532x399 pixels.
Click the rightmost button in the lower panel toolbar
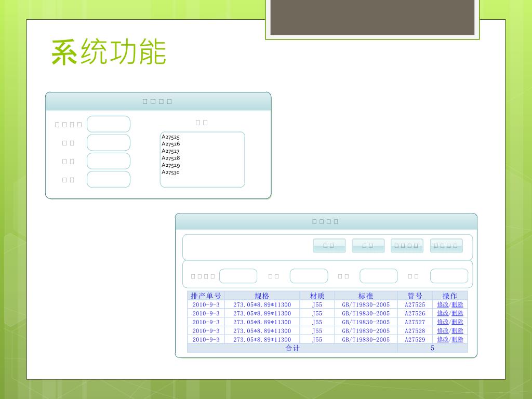446,246
